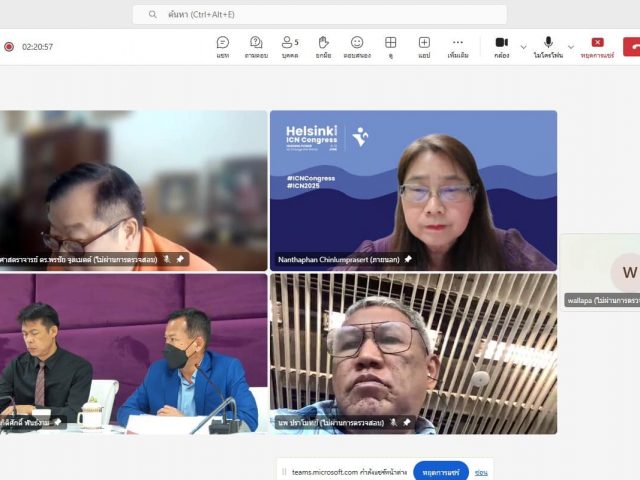Expand microphone options dropdown arrow
The width and height of the screenshot is (640, 480).
(x=571, y=47)
